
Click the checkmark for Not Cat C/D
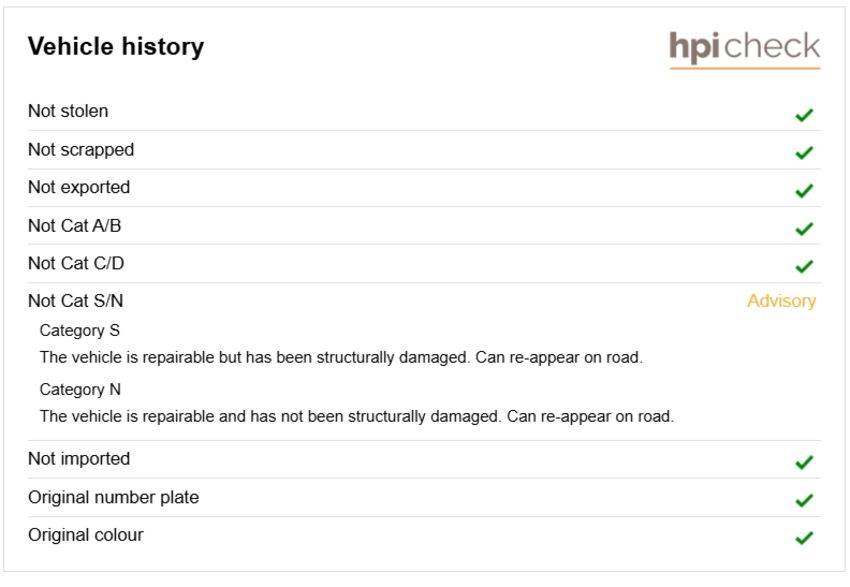[804, 266]
